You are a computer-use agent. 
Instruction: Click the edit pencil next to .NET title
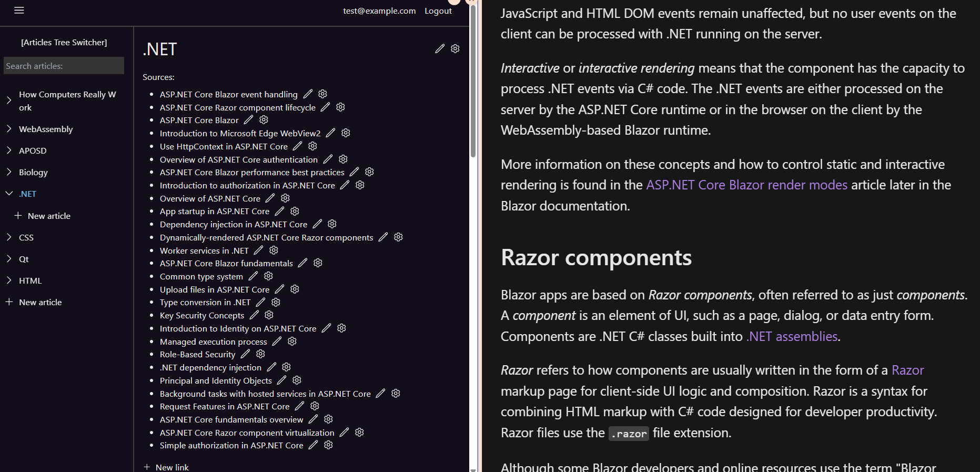point(440,49)
